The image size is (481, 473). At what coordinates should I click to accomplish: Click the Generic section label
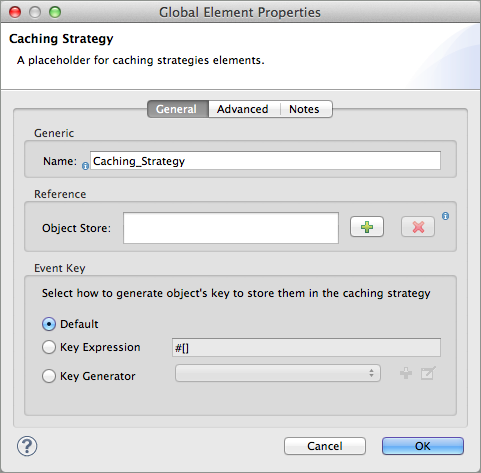54,133
